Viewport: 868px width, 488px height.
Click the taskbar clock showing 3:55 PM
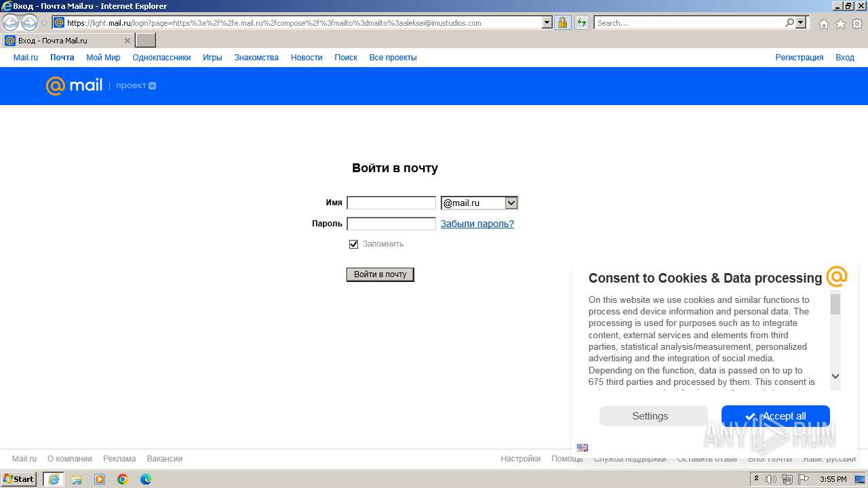(x=833, y=479)
